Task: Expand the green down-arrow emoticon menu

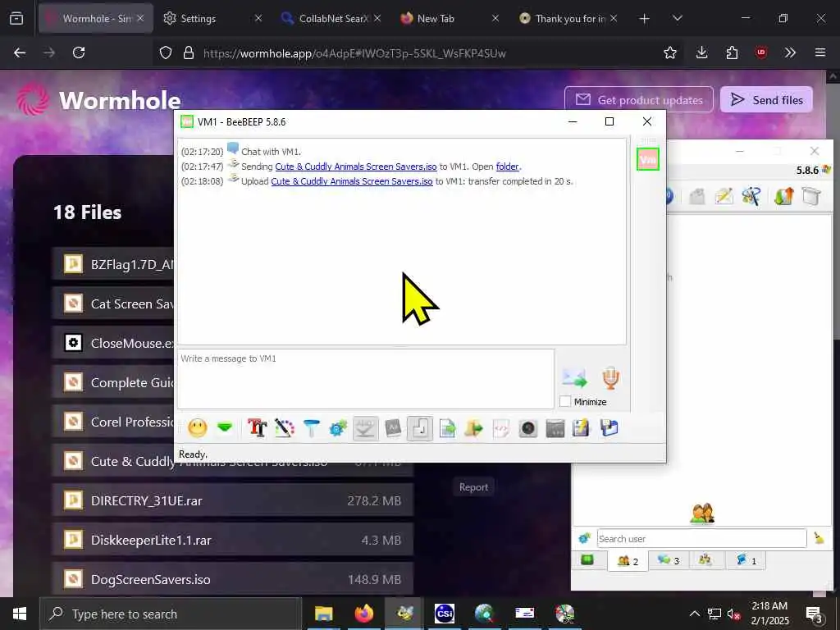Action: (x=225, y=428)
